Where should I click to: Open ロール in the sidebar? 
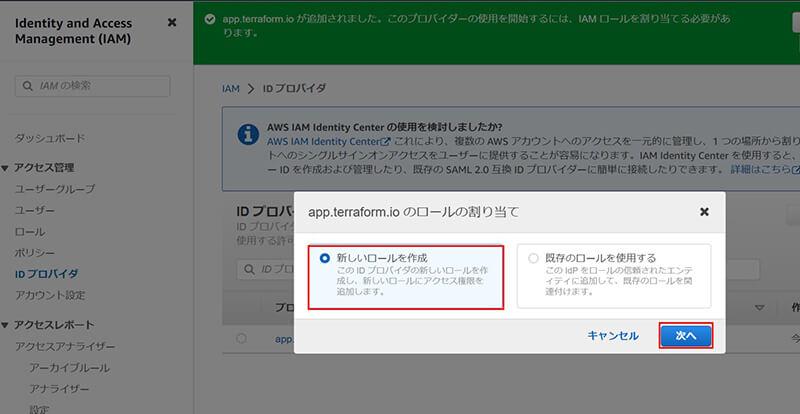click(x=30, y=232)
